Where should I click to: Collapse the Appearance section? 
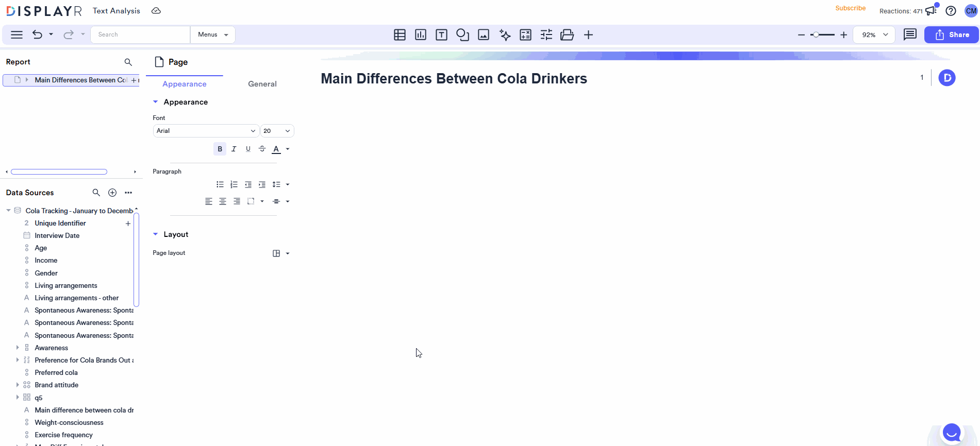(x=155, y=102)
